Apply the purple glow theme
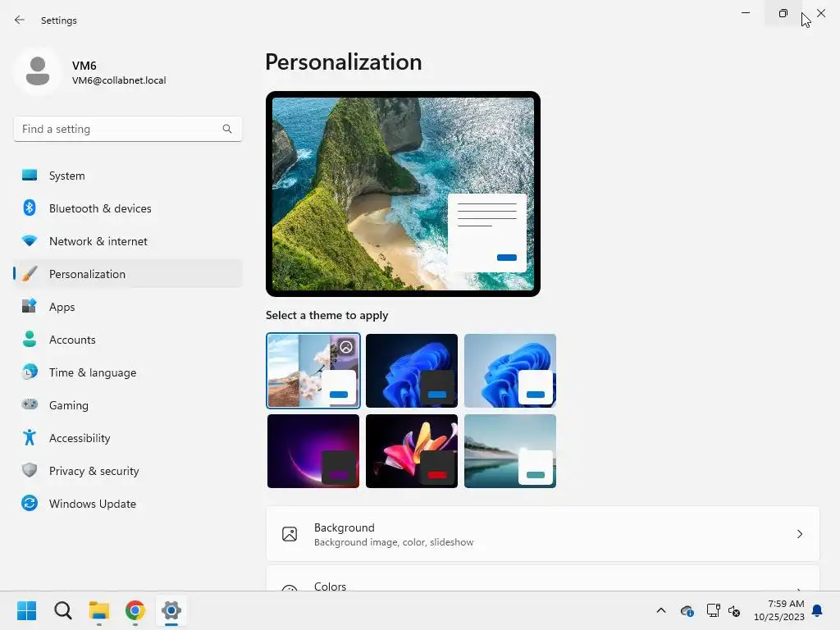 [x=313, y=451]
